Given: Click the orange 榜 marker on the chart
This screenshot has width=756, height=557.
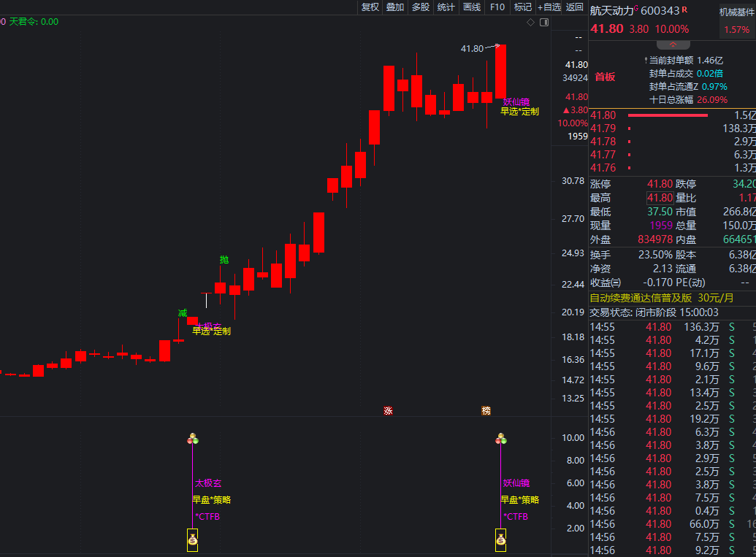Looking at the screenshot, I should [x=486, y=411].
